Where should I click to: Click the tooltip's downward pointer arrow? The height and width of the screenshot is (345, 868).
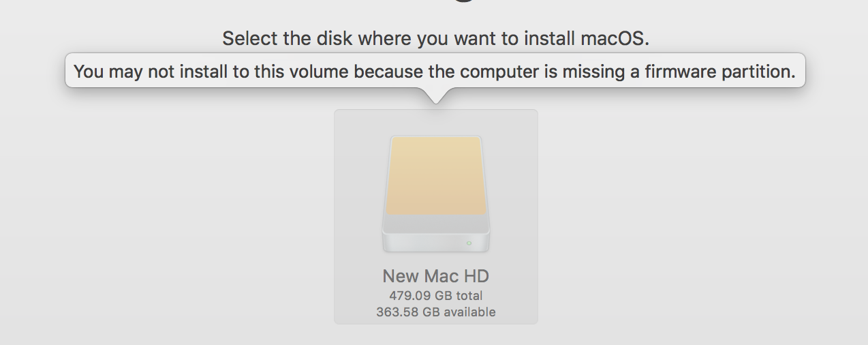(436, 96)
